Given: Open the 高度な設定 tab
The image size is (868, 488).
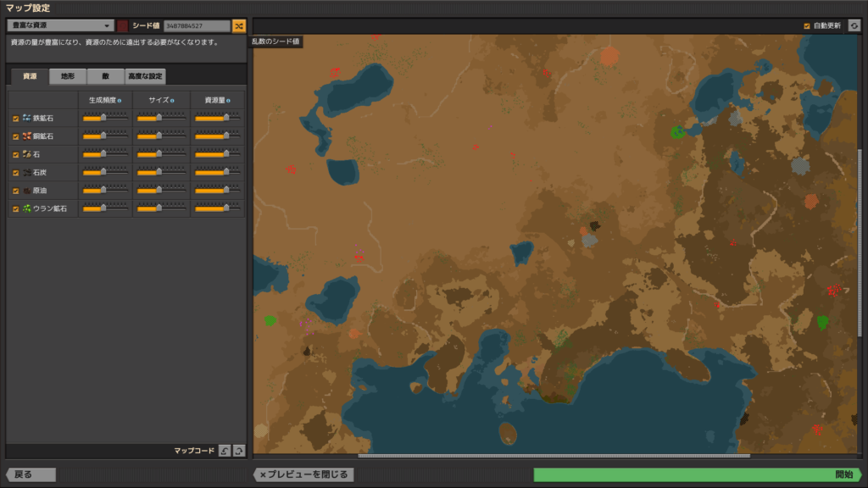Looking at the screenshot, I should (145, 76).
